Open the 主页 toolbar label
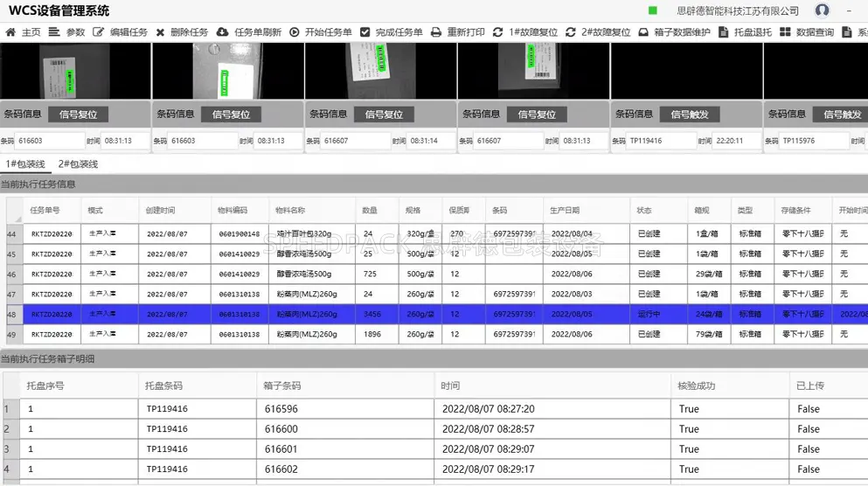 (x=31, y=32)
